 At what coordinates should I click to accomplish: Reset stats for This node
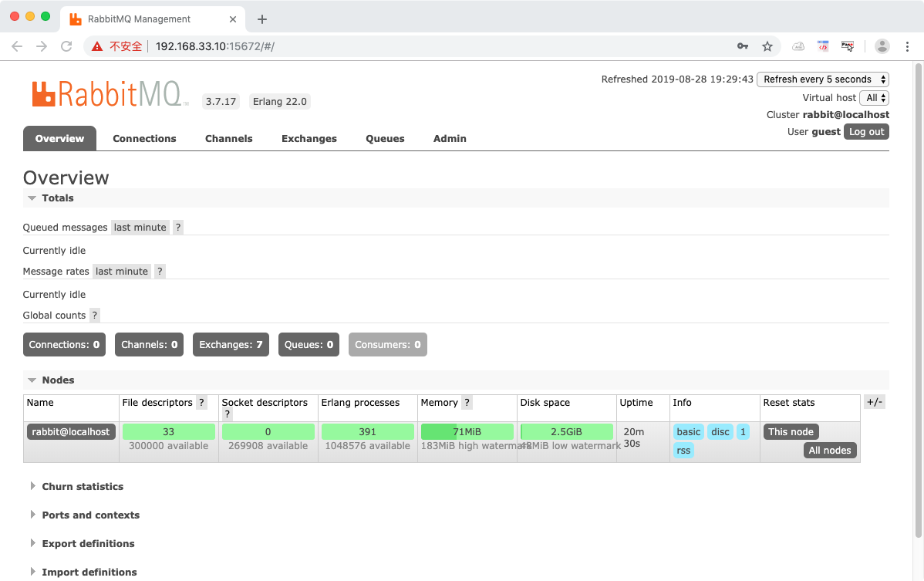(791, 432)
